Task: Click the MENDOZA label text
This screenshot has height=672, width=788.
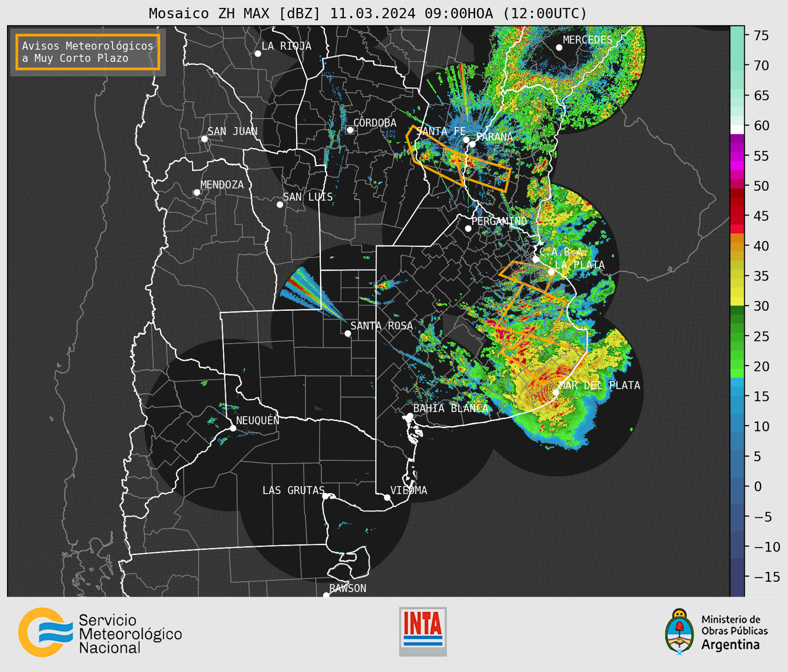Action: point(222,185)
